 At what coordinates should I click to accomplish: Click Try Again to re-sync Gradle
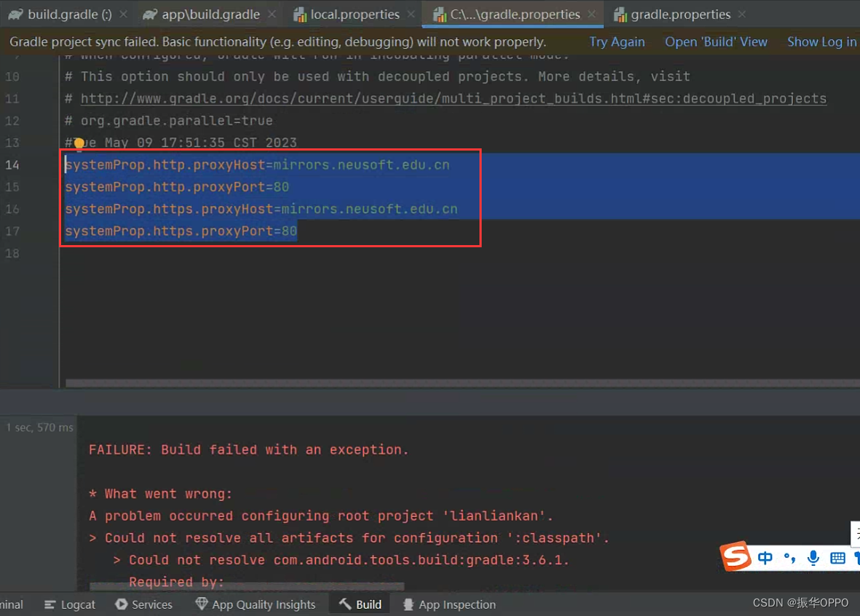tap(616, 41)
